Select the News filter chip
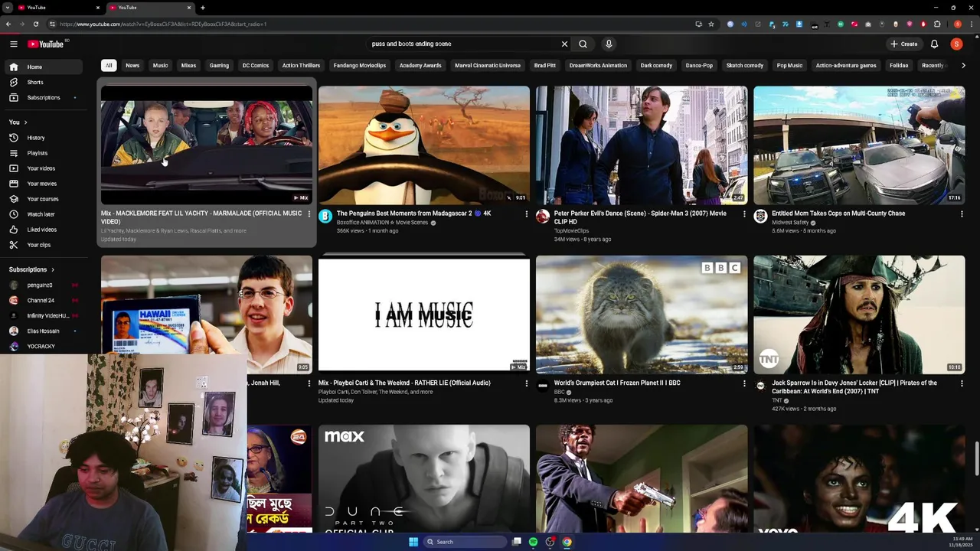 (132, 65)
